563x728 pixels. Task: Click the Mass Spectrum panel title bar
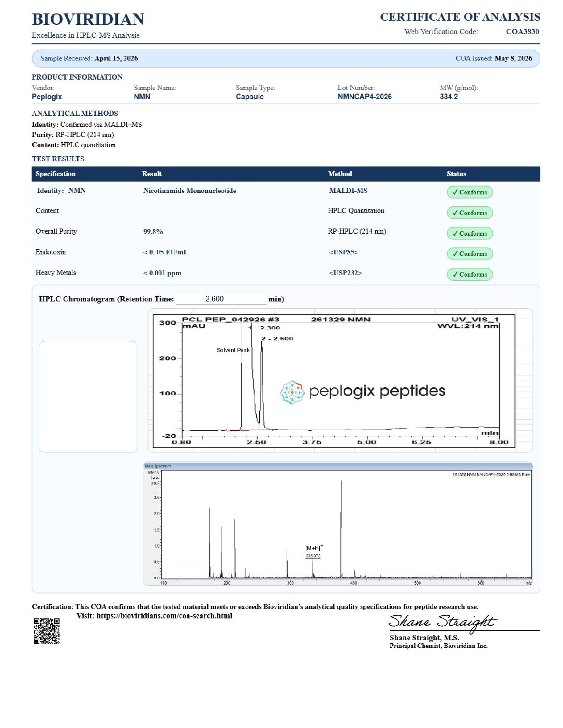point(337,466)
